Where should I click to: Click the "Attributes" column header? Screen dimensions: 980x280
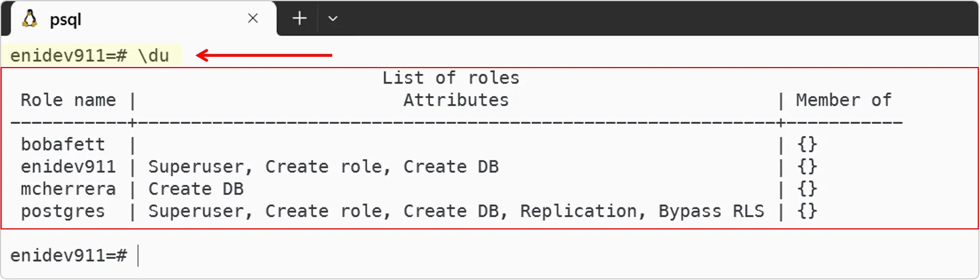point(456,101)
